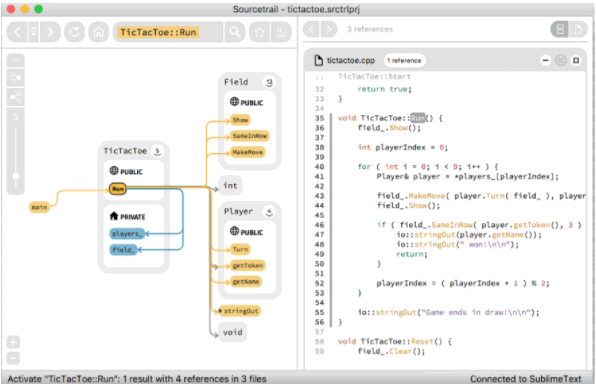This screenshot has width=596, height=384.
Task: Select the getName method node
Action: (x=246, y=282)
